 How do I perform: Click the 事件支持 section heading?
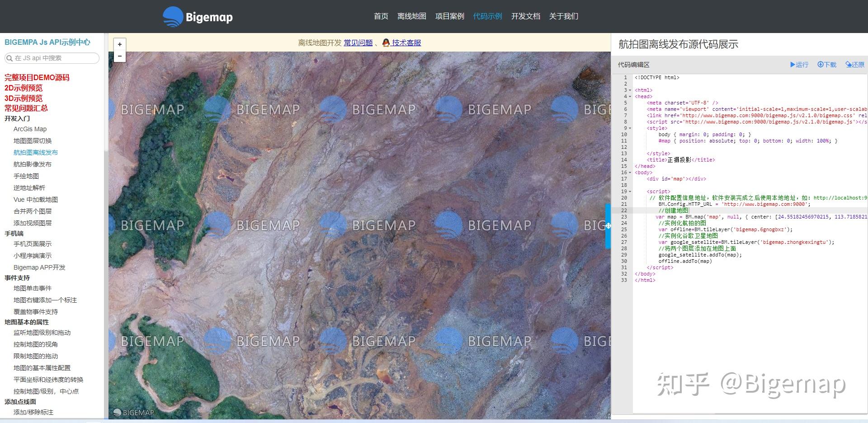pyautogui.click(x=17, y=278)
